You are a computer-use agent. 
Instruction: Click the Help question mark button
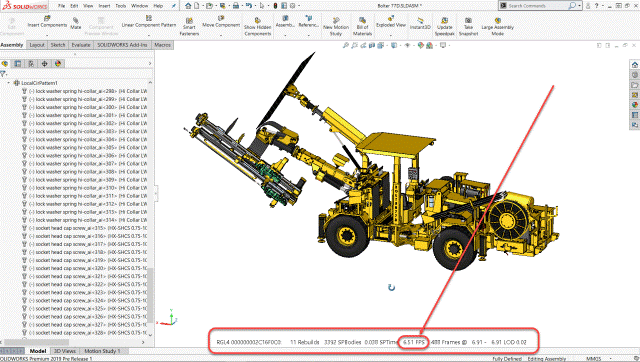(597, 6)
